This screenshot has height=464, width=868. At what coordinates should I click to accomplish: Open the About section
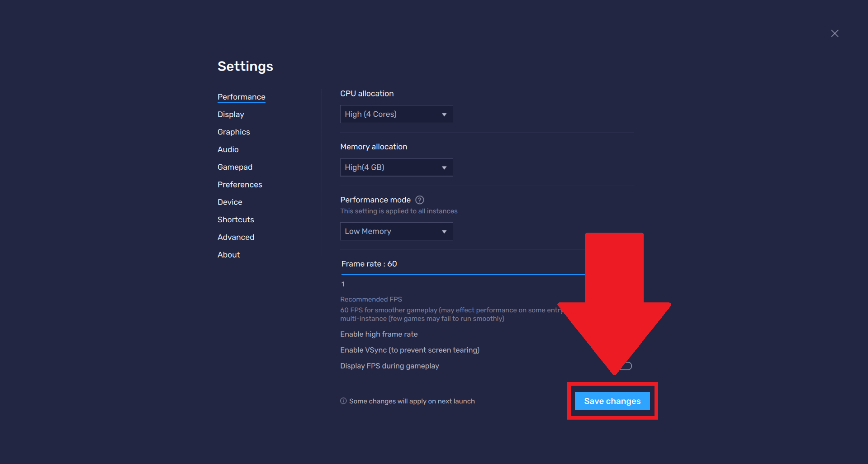228,254
